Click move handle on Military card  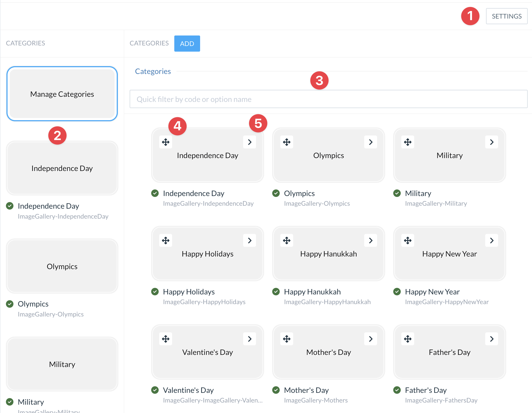click(408, 142)
